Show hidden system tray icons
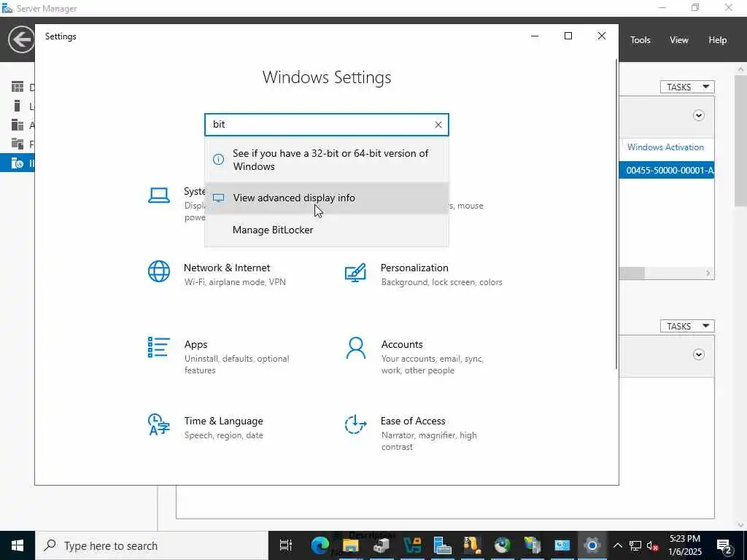 point(617,545)
